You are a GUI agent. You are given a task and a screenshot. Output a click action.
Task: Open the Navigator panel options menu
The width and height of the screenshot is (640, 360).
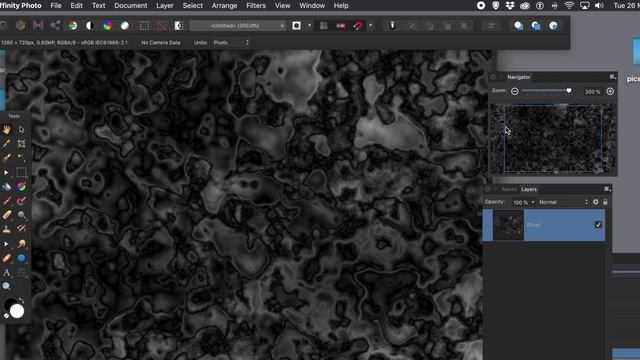click(x=612, y=77)
